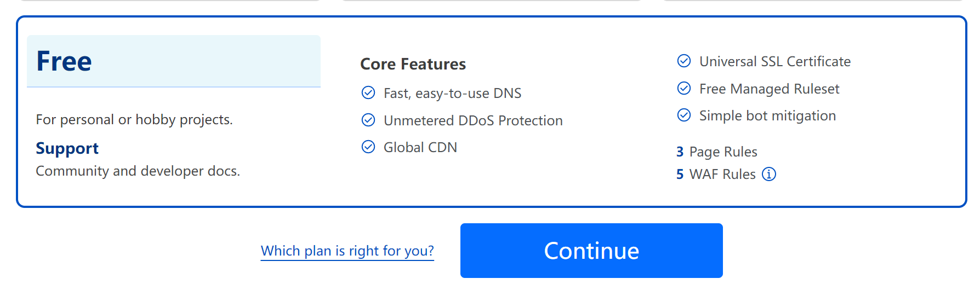Click the "Community and developer docs." text
This screenshot has width=980, height=290.
[138, 171]
